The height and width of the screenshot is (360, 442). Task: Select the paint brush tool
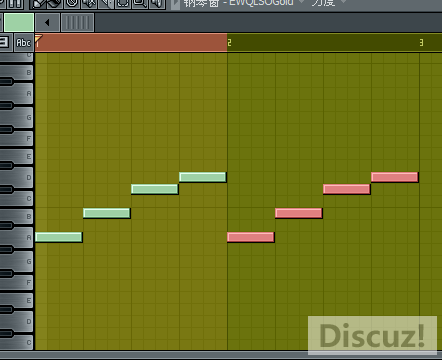click(54, 4)
